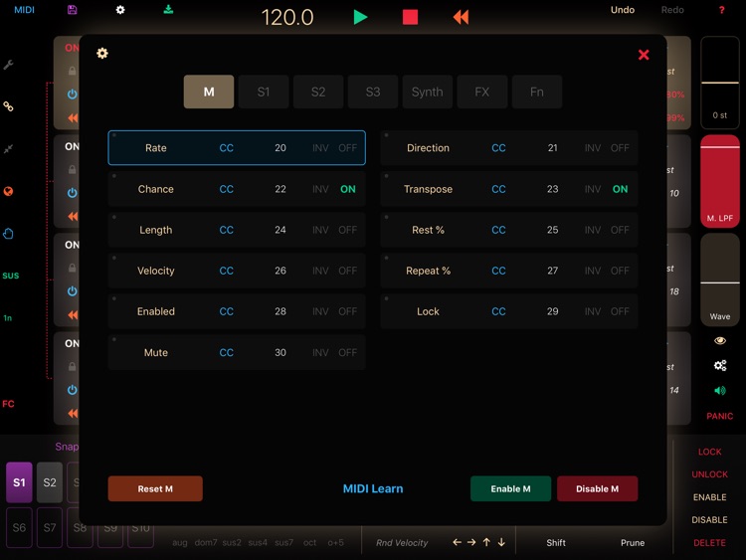Edit Velocity CC number 26
This screenshot has width=746, height=560.
(x=280, y=271)
